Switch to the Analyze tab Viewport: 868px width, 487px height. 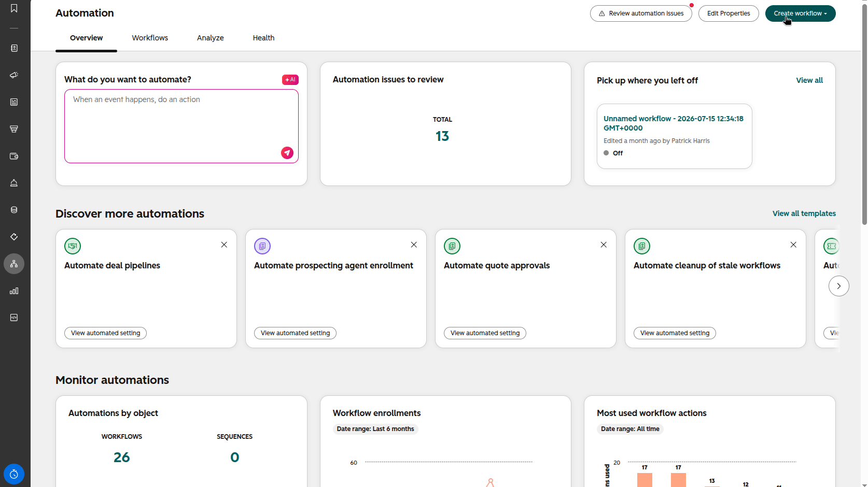[211, 38]
